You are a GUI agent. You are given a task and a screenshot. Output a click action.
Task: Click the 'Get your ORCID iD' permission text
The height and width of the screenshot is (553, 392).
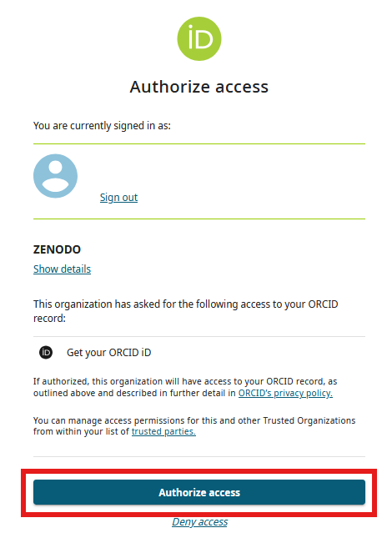pyautogui.click(x=109, y=352)
